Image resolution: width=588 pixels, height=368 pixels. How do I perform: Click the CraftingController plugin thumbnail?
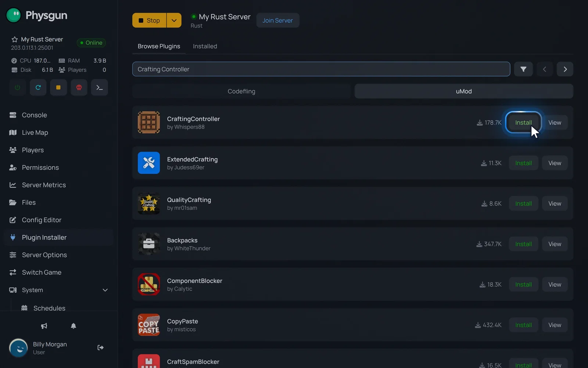pos(149,123)
